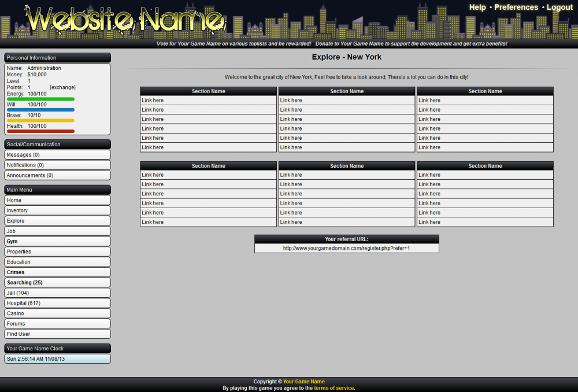Click the green Energy progress bar
578x392 pixels.
coord(40,99)
